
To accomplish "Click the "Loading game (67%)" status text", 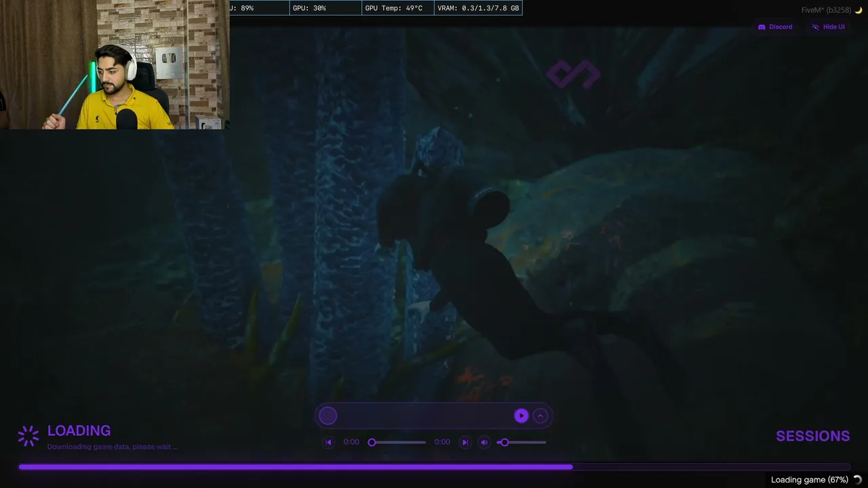I will click(810, 480).
